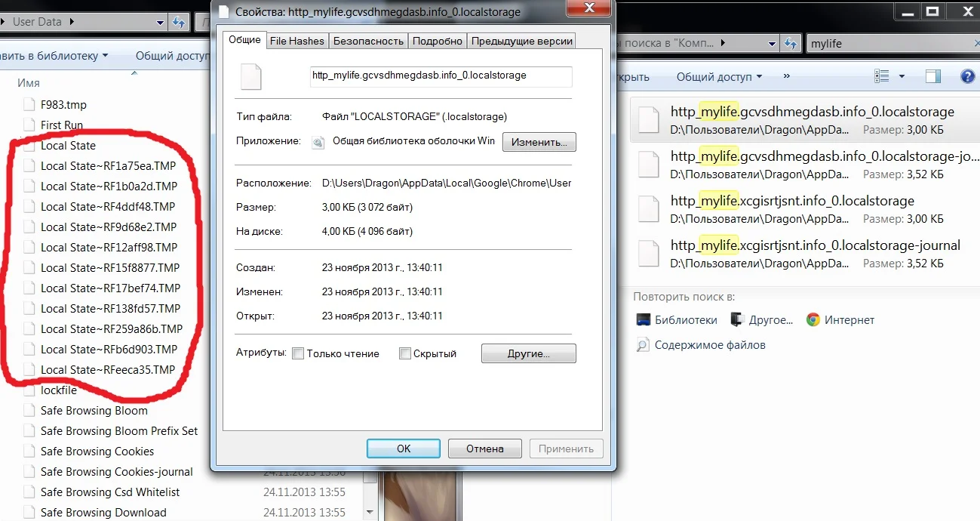Sort by the Имя column header
Screen dimensions: 980x521
pyautogui.click(x=29, y=83)
